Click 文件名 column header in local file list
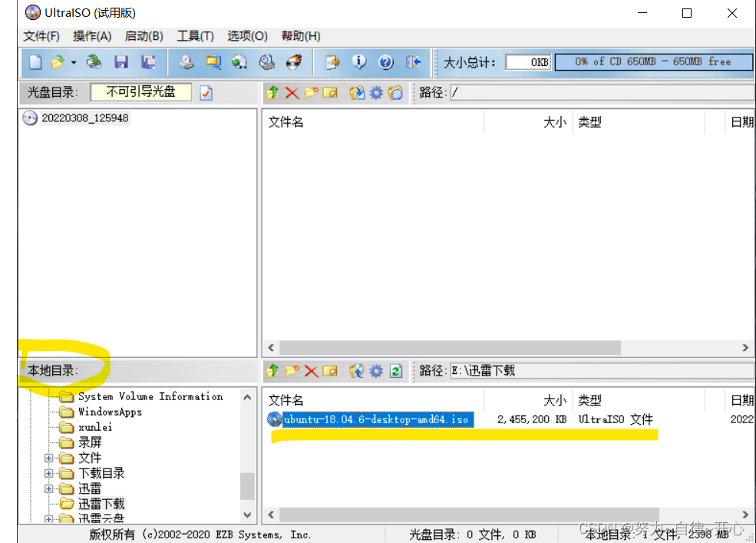756x543 pixels. pyautogui.click(x=286, y=400)
